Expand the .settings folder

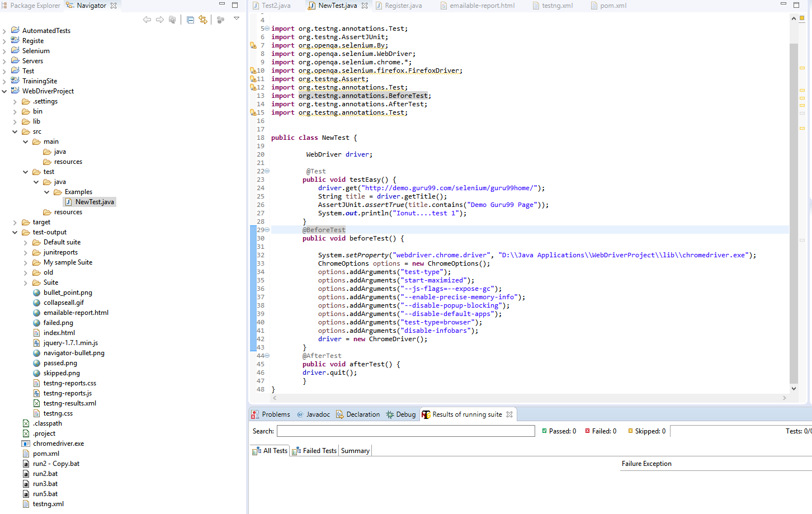pyautogui.click(x=15, y=101)
